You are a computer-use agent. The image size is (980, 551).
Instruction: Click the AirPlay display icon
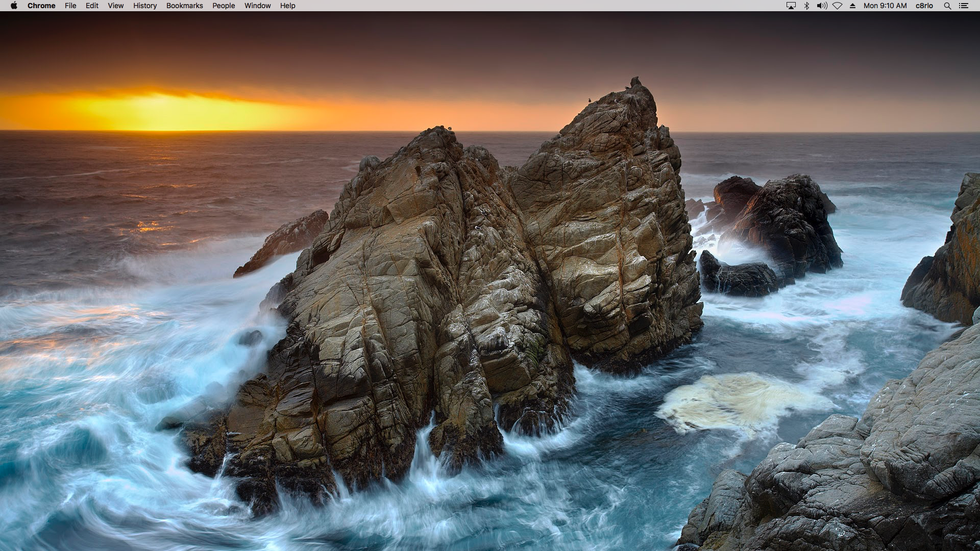tap(791, 6)
